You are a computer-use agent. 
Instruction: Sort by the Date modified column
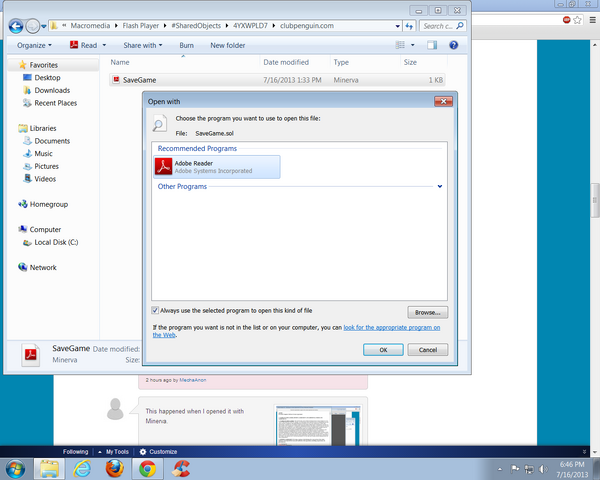[286, 62]
